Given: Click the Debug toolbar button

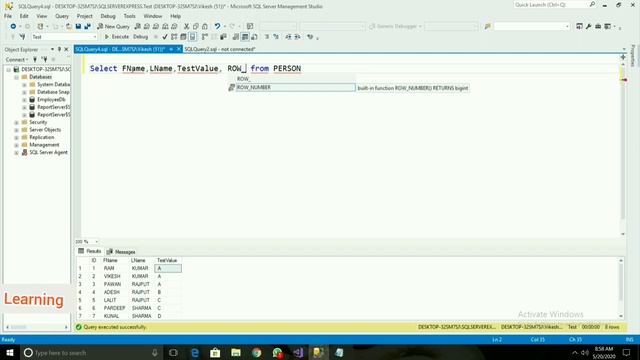Looking at the screenshot, I should pyautogui.click(x=140, y=37).
